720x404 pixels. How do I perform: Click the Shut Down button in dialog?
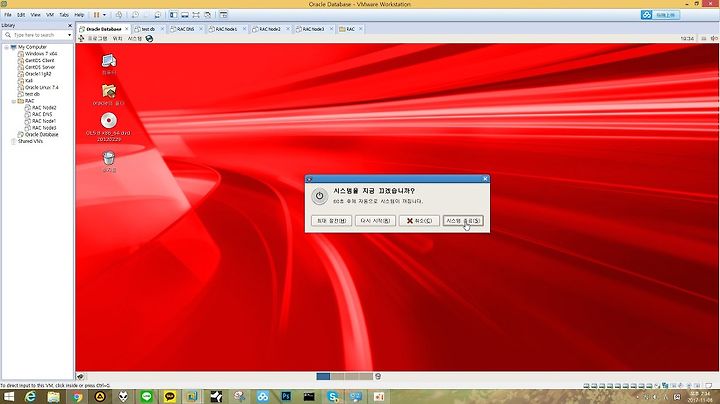point(463,221)
